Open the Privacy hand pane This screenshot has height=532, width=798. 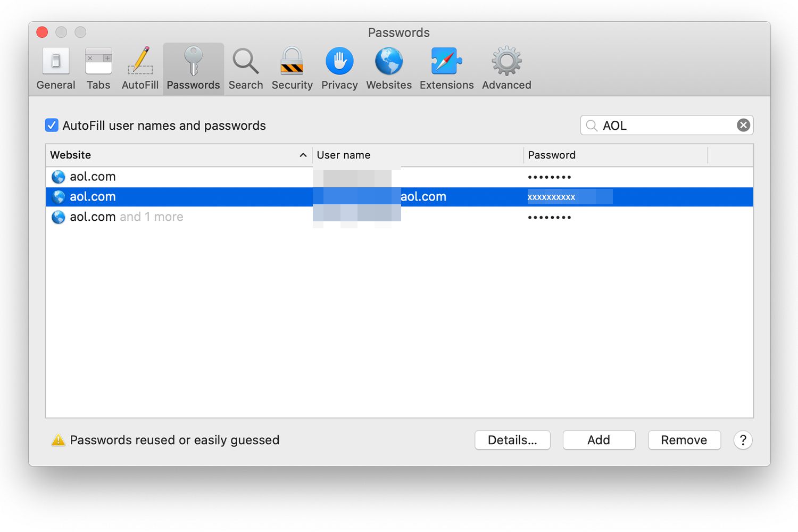click(339, 69)
